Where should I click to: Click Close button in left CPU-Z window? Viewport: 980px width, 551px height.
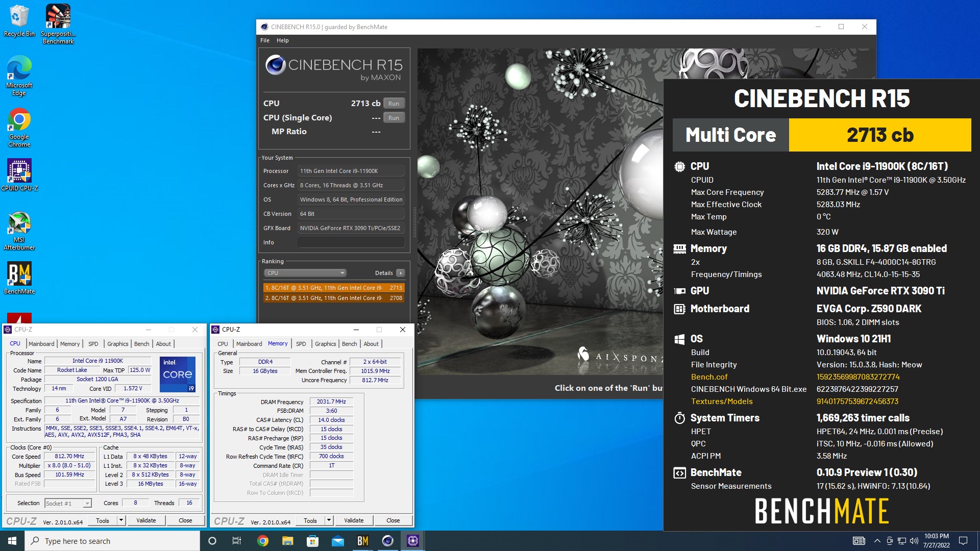click(185, 520)
